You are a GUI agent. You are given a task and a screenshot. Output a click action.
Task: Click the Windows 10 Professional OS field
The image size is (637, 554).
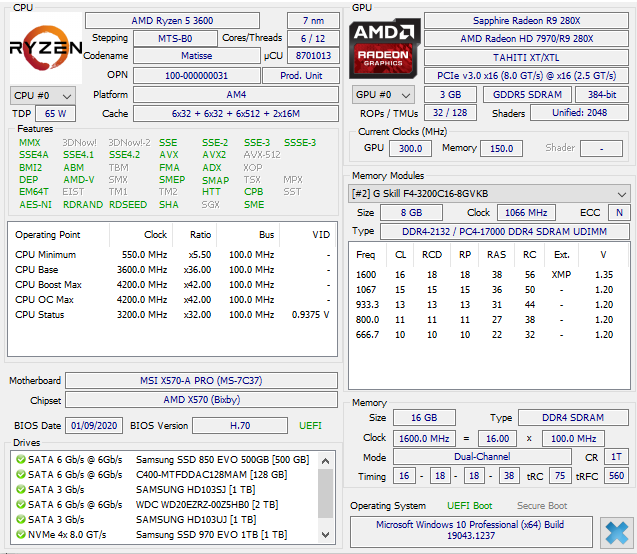tap(471, 530)
